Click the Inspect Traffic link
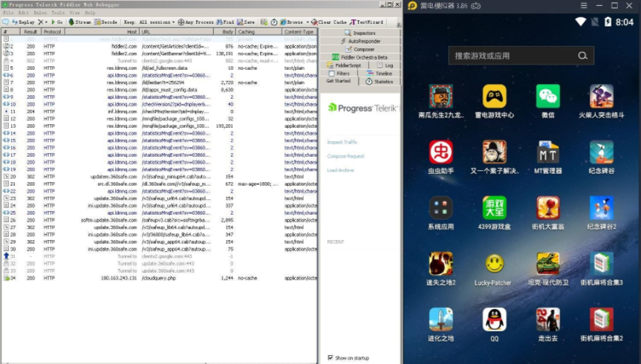 [x=342, y=143]
